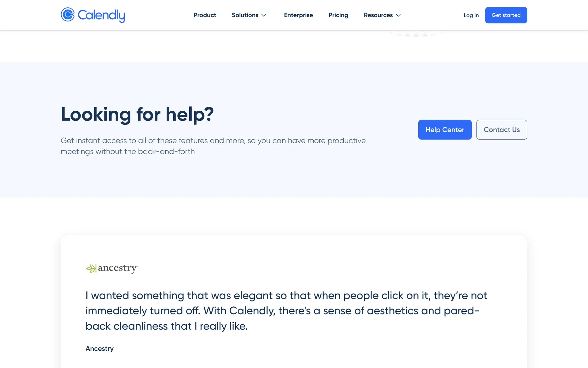Click the green Ancestry leaf icon
588x368 pixels.
[x=91, y=269]
